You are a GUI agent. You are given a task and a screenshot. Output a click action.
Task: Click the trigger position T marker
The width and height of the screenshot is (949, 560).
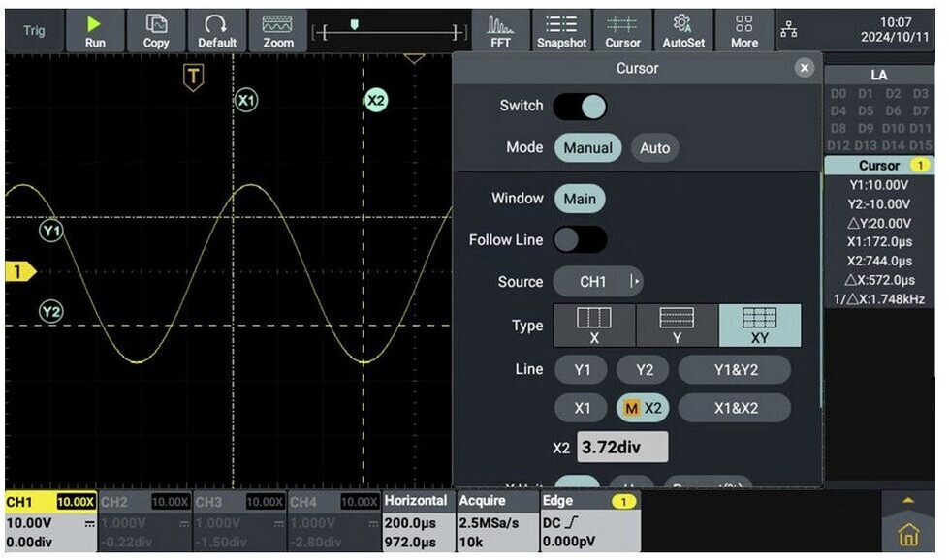(x=193, y=78)
